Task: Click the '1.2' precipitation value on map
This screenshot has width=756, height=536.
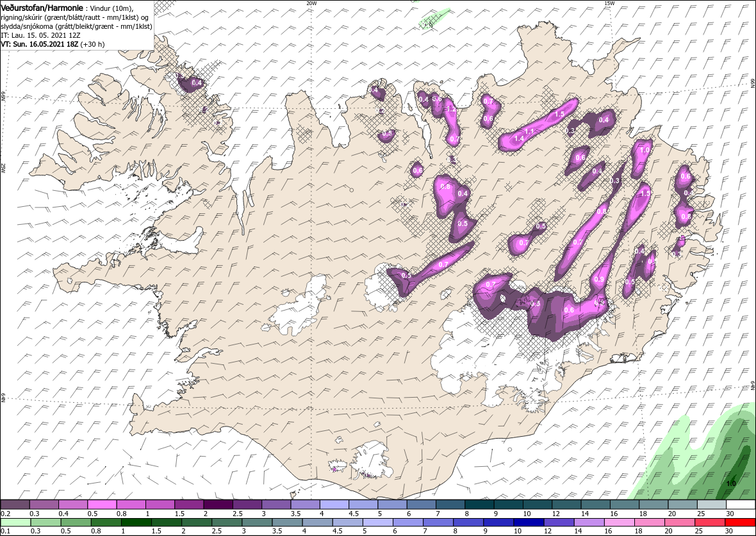Action: tap(451, 110)
